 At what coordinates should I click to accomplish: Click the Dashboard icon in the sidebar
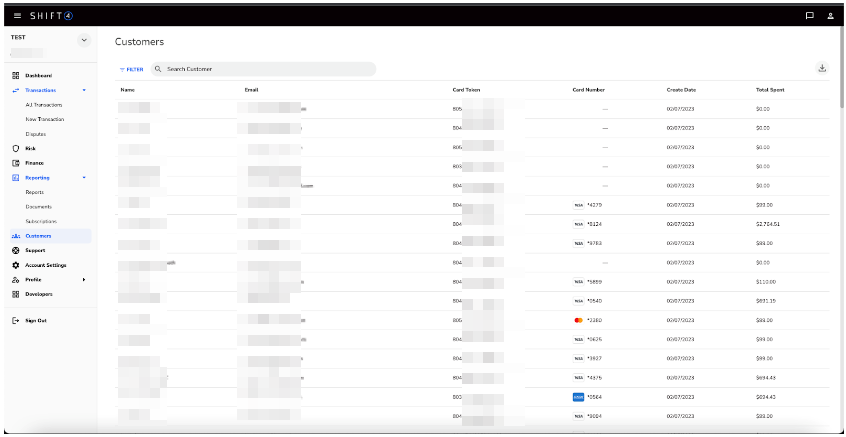[x=16, y=76]
